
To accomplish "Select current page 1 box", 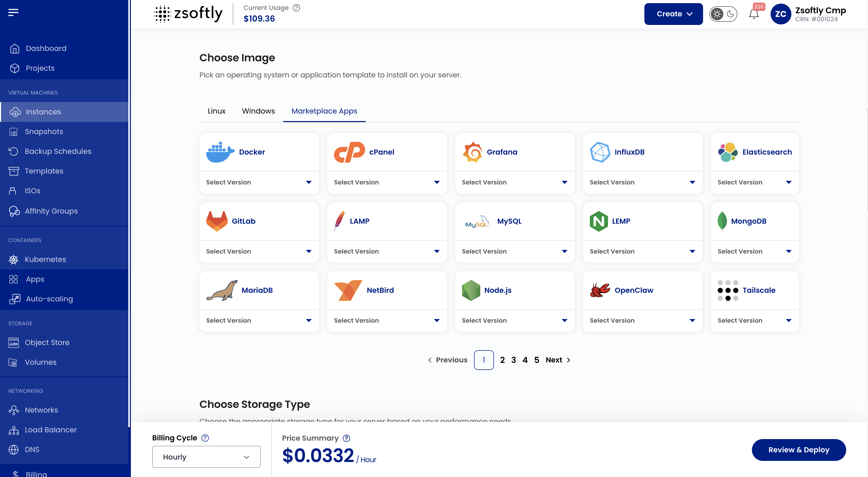I will (x=484, y=360).
